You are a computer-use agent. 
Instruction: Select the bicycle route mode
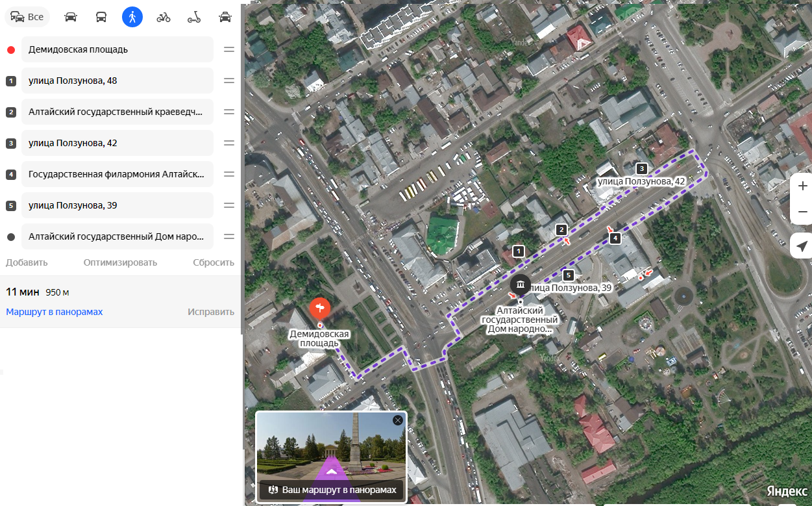pos(164,17)
